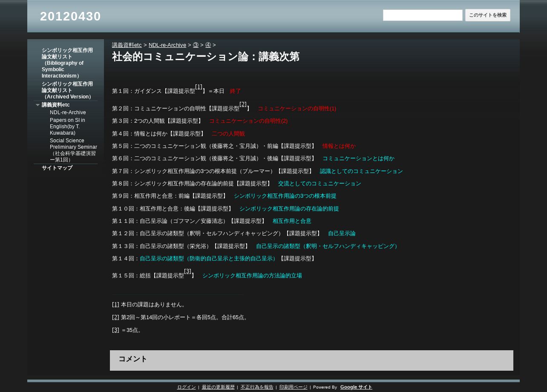This screenshot has width=547, height=392.
Task: Open link 認識としてのコミュニケーション
Action: pyautogui.click(x=361, y=171)
